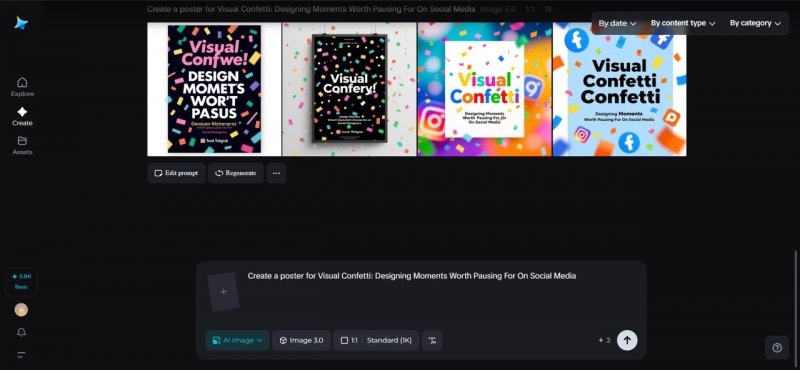Open the AI Image type dropdown
Viewport: 800px width, 370px height.
(x=238, y=340)
